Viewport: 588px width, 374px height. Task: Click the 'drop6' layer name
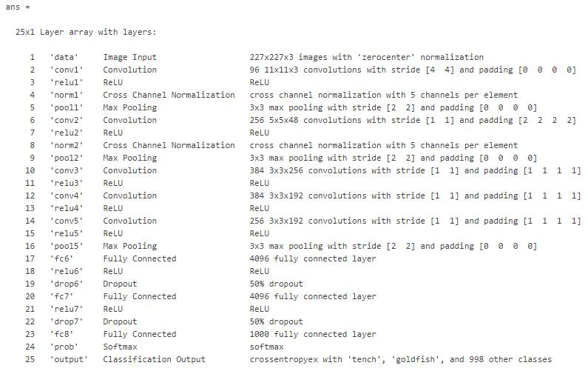click(x=67, y=284)
